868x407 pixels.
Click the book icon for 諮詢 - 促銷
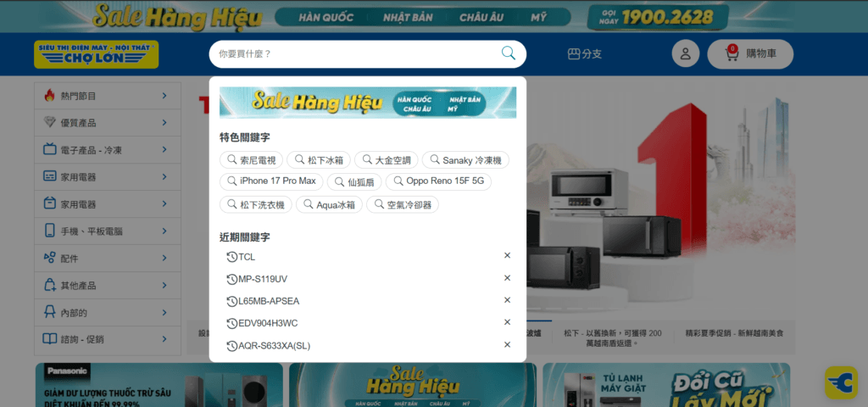(50, 338)
